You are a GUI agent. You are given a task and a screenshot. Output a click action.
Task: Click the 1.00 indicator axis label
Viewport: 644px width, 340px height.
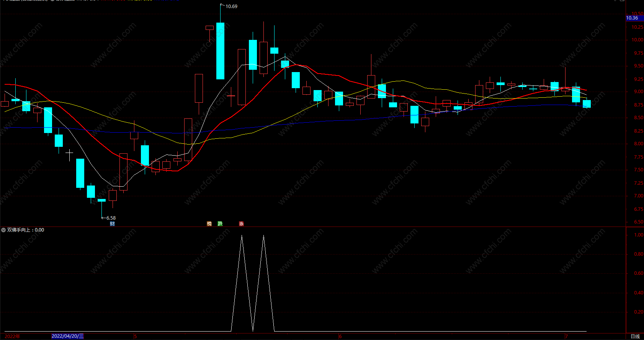pyautogui.click(x=639, y=235)
